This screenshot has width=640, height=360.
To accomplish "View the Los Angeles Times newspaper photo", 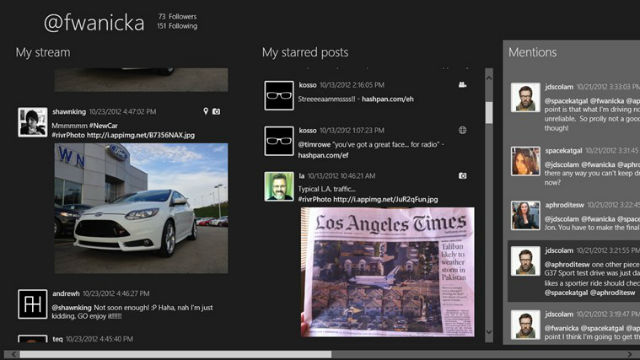I will [x=388, y=272].
